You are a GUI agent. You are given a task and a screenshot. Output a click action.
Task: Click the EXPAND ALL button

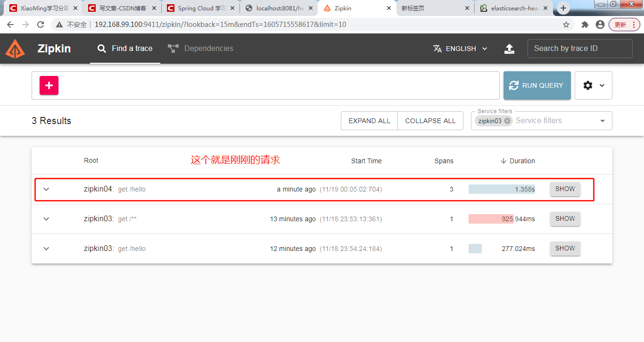click(370, 121)
